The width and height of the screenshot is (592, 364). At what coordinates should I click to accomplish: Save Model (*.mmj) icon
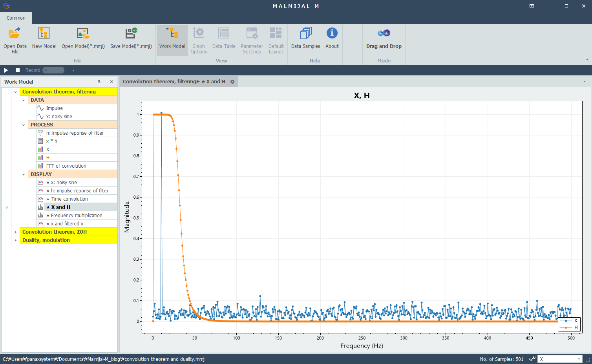click(131, 33)
